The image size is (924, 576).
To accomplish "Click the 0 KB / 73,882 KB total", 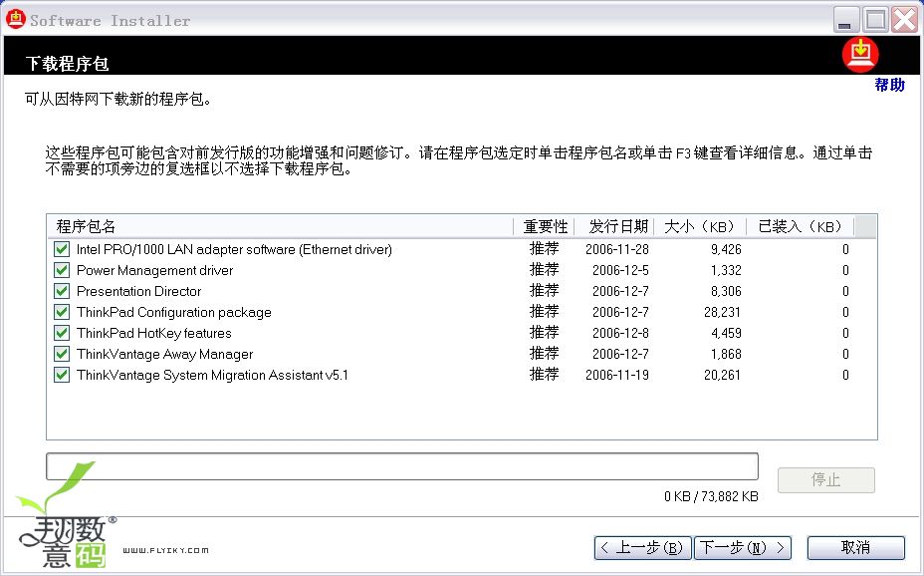I will [711, 496].
